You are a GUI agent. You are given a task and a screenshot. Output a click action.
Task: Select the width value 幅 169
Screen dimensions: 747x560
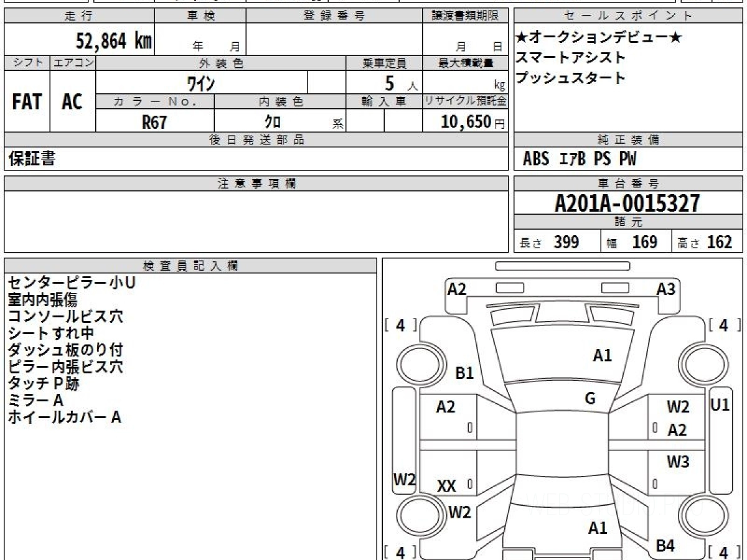click(x=632, y=242)
